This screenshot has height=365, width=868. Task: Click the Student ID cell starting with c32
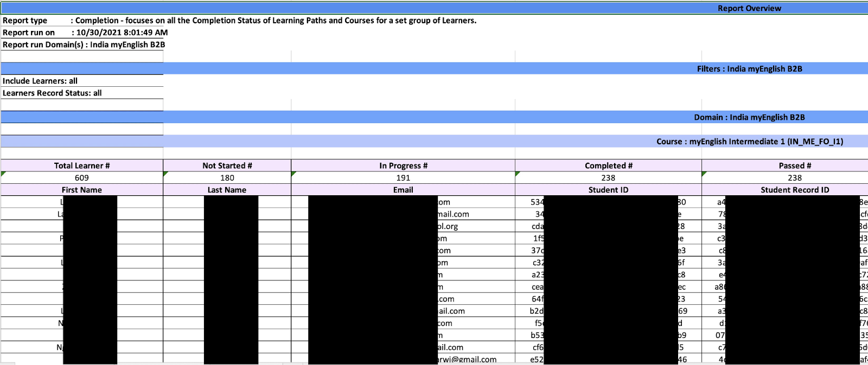point(608,262)
